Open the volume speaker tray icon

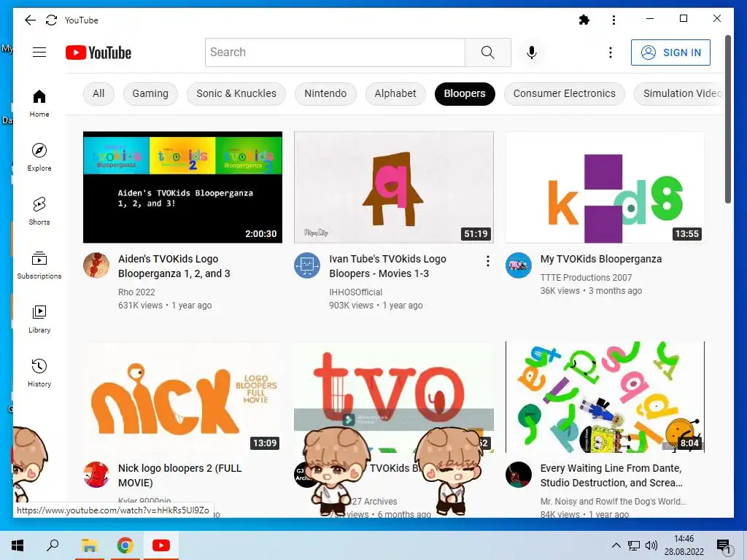coord(651,545)
